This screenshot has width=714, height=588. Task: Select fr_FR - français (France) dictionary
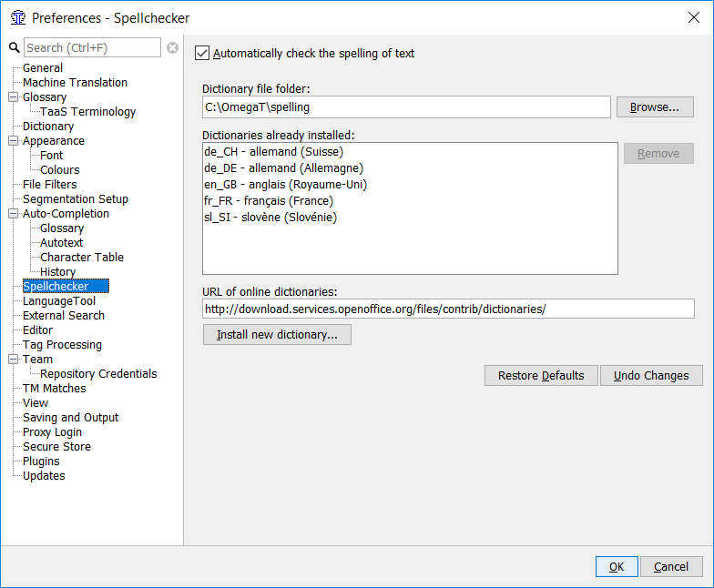[x=410, y=200]
